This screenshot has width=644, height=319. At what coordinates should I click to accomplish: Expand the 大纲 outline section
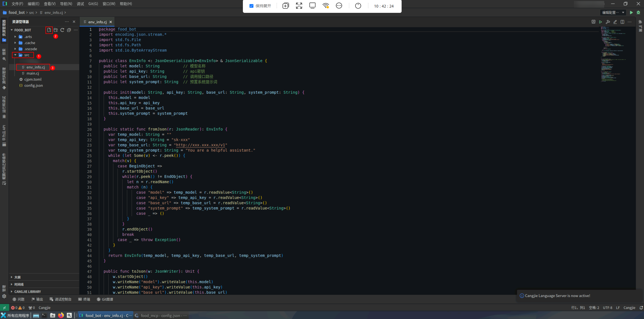click(17, 277)
